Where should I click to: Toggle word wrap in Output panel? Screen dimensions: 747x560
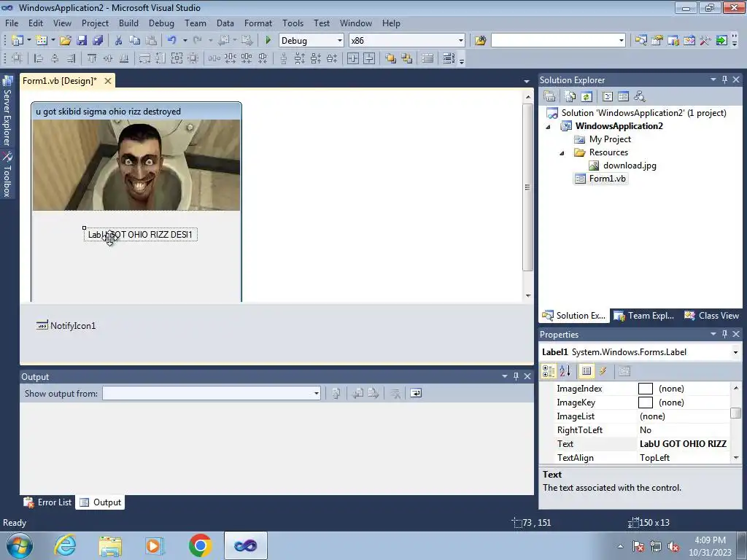click(x=416, y=393)
